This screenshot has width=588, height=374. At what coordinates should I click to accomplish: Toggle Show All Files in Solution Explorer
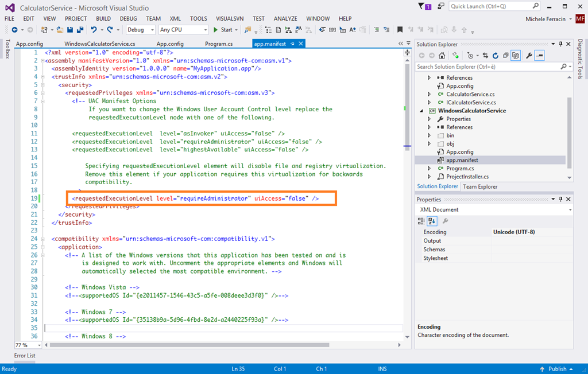(516, 56)
